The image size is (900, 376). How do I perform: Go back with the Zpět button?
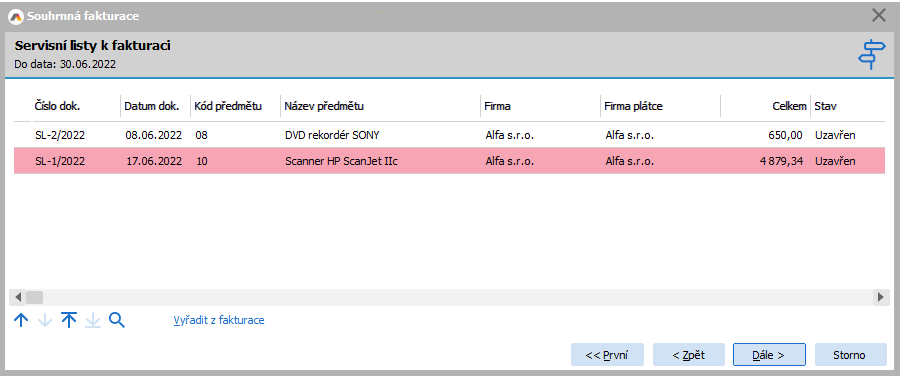pos(689,355)
